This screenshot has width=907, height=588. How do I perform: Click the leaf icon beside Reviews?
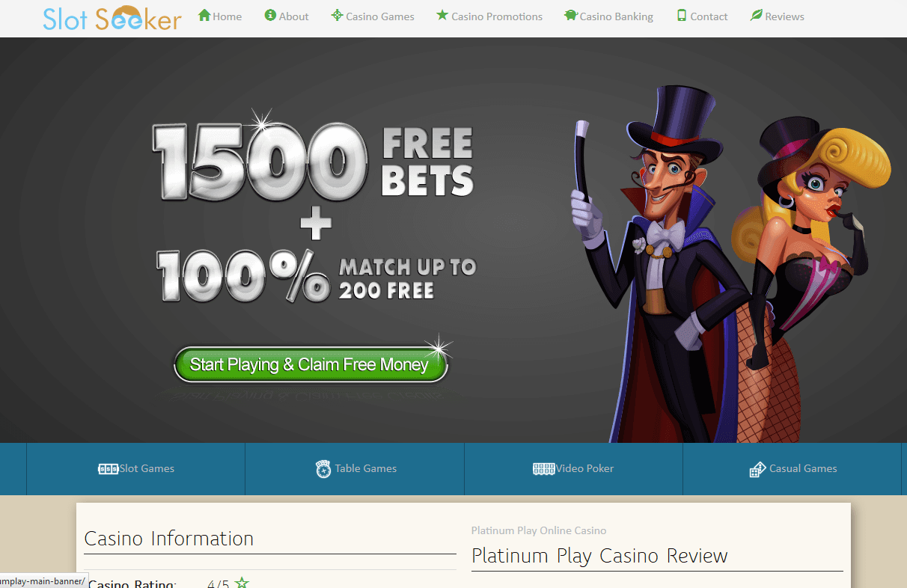(756, 15)
